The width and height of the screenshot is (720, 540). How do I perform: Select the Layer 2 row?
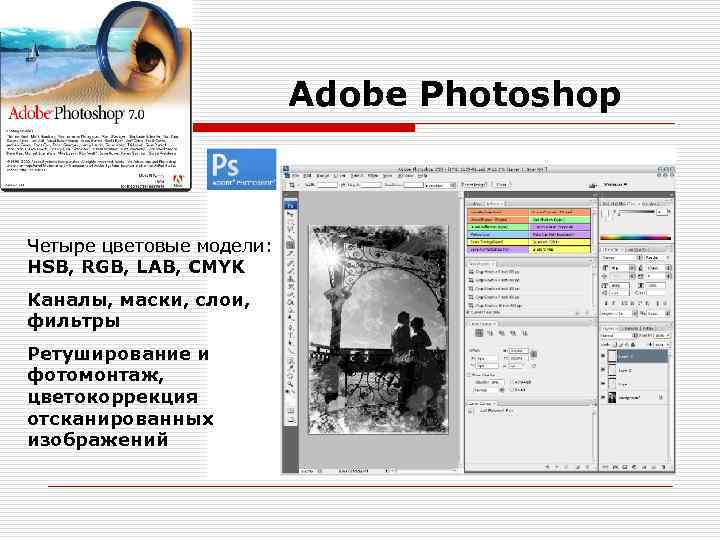pyautogui.click(x=635, y=370)
